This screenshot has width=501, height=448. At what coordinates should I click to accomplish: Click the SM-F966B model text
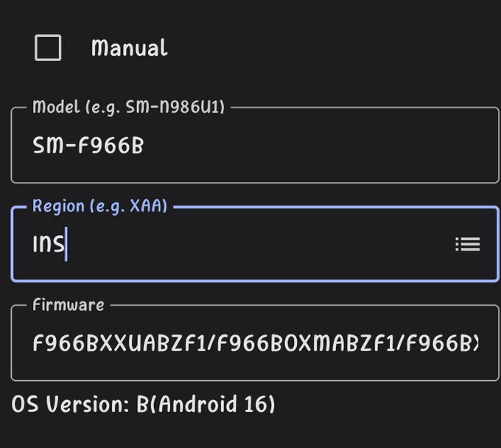coord(88,145)
